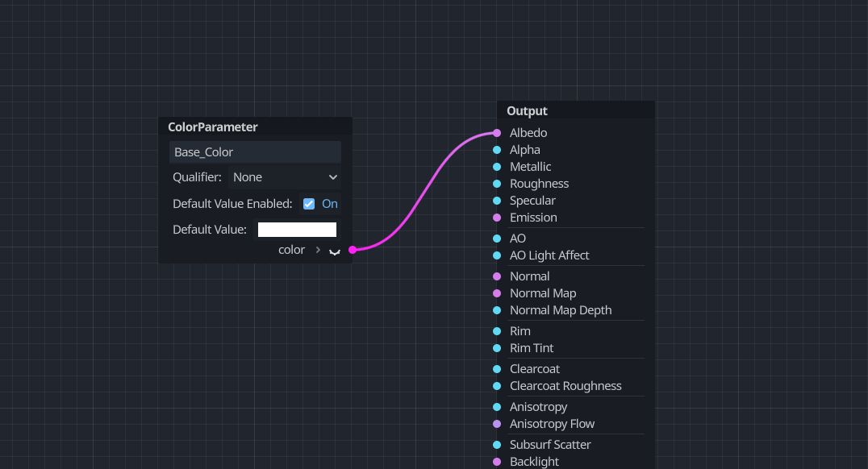The width and height of the screenshot is (868, 469).
Task: Select the ColorParameter node title
Action: pos(213,127)
